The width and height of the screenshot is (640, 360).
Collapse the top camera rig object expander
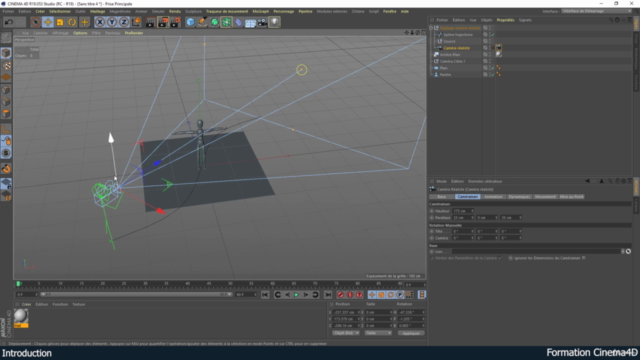point(431,28)
